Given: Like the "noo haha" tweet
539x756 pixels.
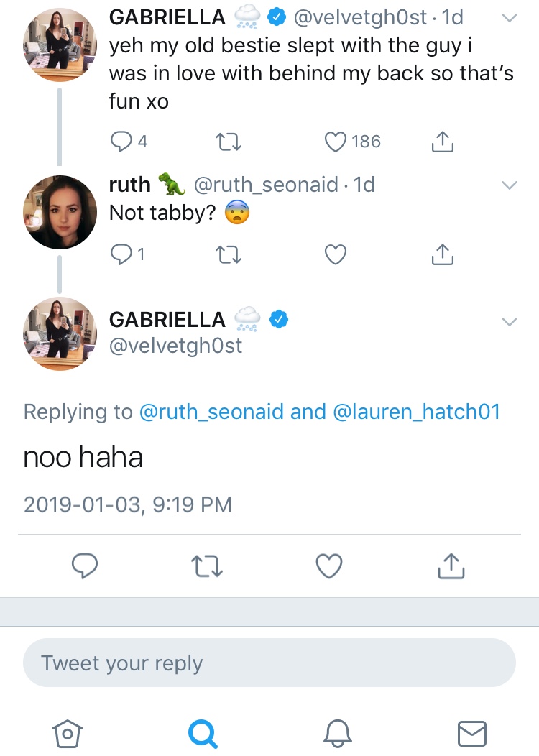Looking at the screenshot, I should tap(329, 566).
